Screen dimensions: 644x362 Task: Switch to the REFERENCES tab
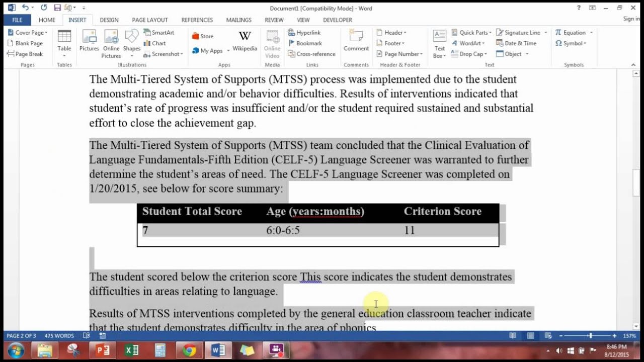pos(197,20)
